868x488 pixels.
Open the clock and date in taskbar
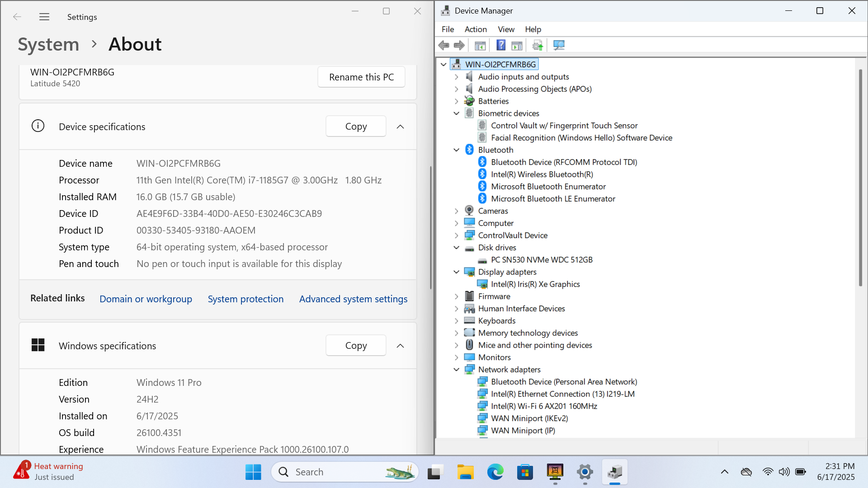pos(836,472)
